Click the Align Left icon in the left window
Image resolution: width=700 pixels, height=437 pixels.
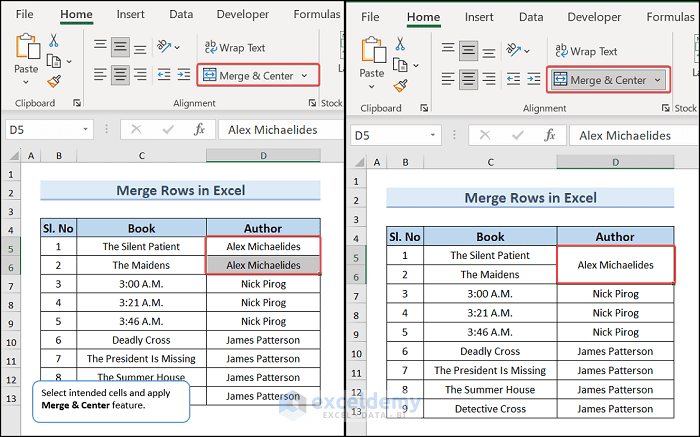pos(100,74)
